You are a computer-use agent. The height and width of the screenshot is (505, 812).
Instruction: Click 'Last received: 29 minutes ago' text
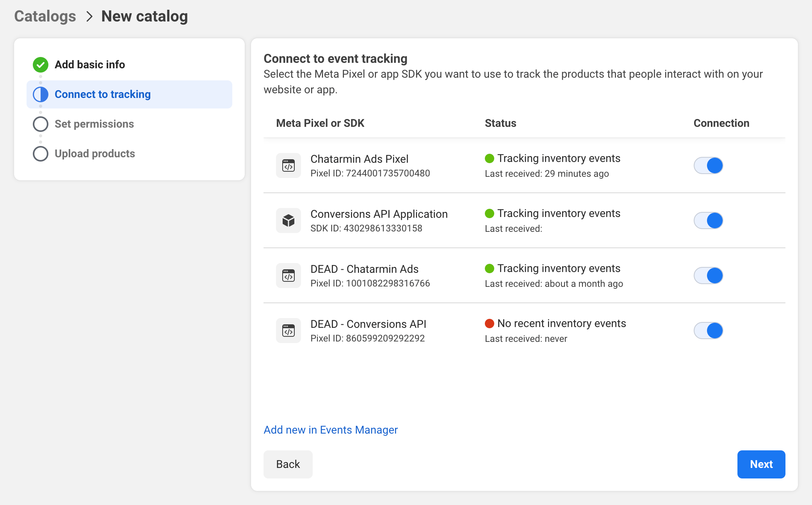click(547, 174)
